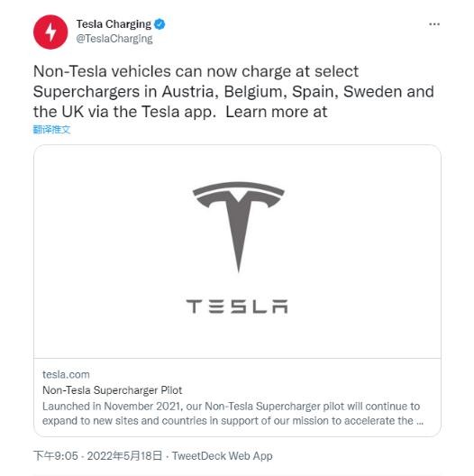
Task: Click the 下午9:05 timestamp
Action: pos(56,456)
